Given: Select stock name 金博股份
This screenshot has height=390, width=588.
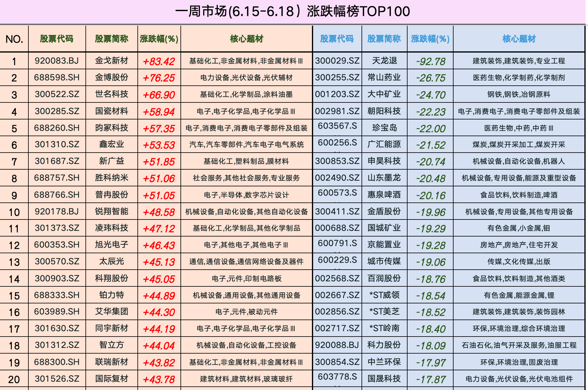Looking at the screenshot, I should [x=111, y=77].
